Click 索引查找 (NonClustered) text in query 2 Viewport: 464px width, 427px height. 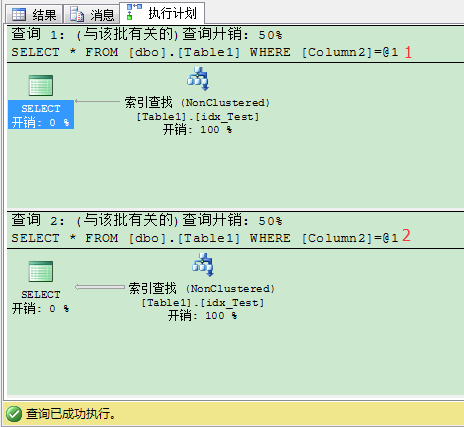[x=202, y=288]
